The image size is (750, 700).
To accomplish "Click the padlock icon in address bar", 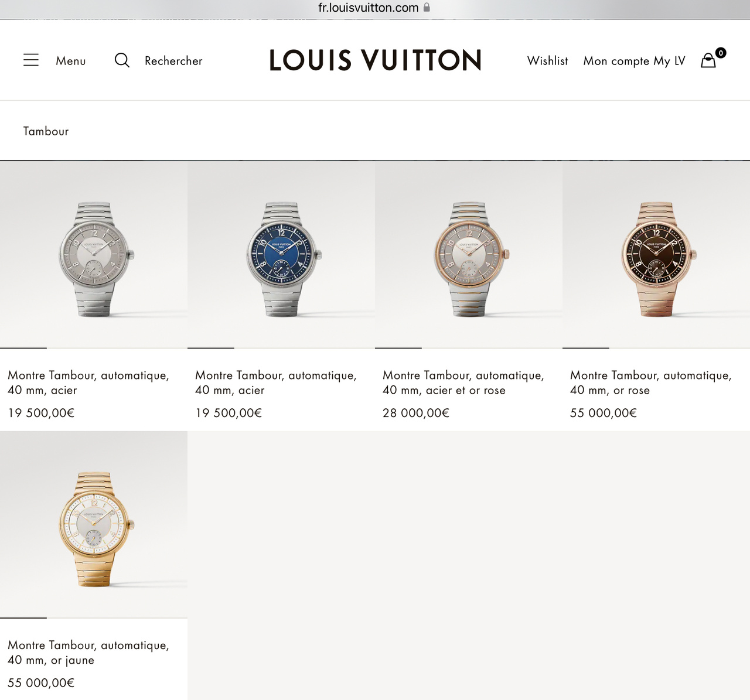I will point(427,7).
